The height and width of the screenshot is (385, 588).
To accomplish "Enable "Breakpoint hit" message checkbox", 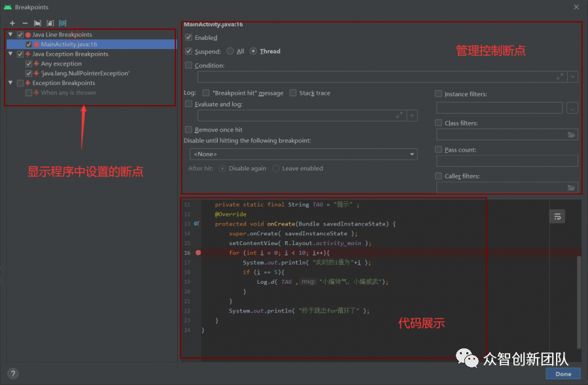I will click(206, 93).
